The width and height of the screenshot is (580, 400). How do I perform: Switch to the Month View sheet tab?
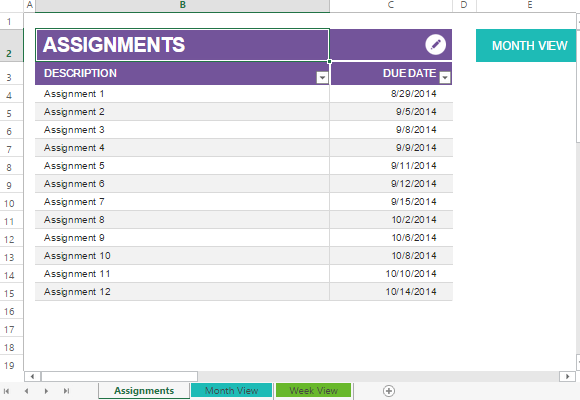pyautogui.click(x=232, y=391)
